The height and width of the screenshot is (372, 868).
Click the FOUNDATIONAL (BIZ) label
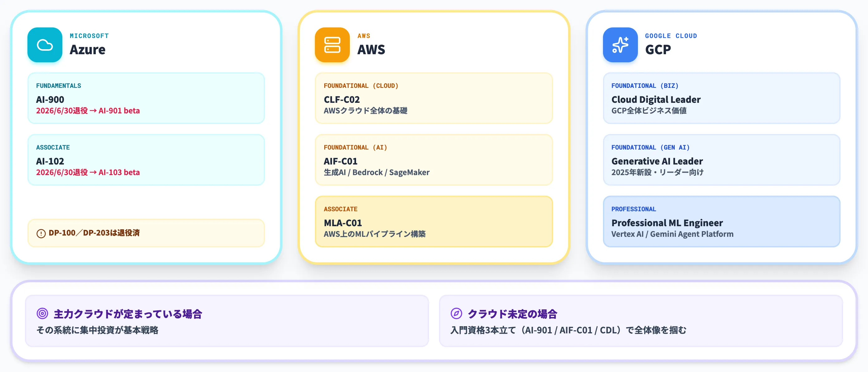pyautogui.click(x=645, y=85)
